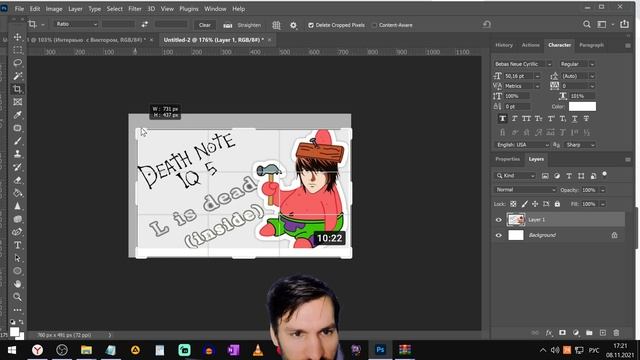Viewport: 640px width, 360px height.
Task: Add a layer style fx icon
Action: point(549,333)
